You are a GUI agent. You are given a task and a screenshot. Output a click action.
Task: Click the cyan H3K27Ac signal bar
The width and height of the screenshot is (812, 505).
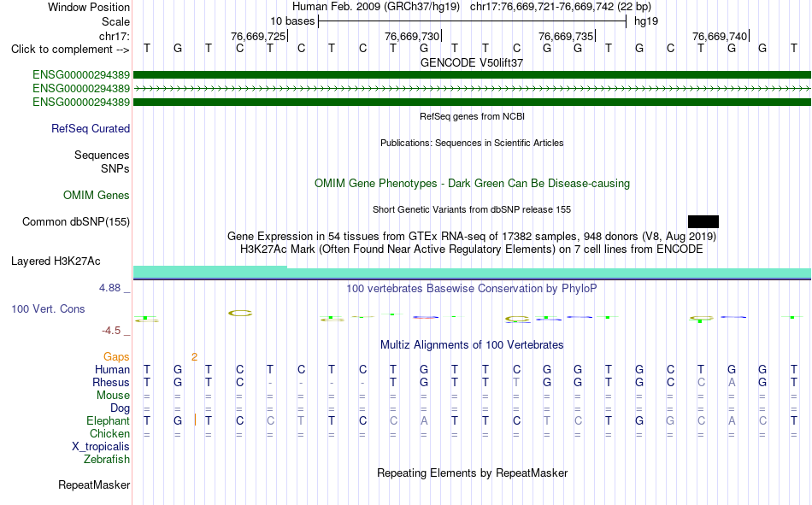click(x=472, y=273)
